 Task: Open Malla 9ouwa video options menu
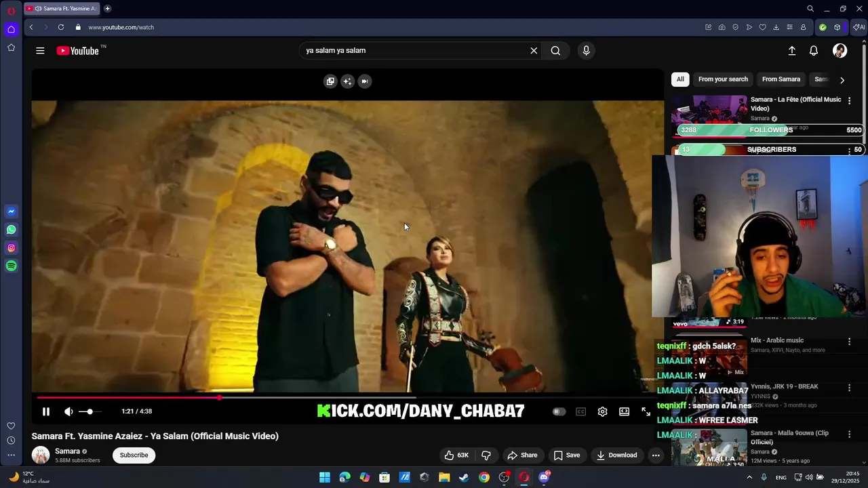(x=849, y=434)
